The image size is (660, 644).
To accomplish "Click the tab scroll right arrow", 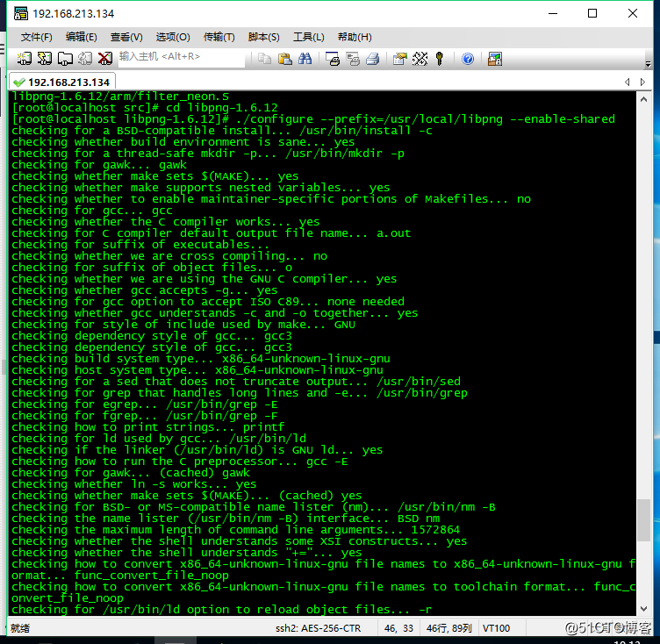I will pyautogui.click(x=642, y=82).
